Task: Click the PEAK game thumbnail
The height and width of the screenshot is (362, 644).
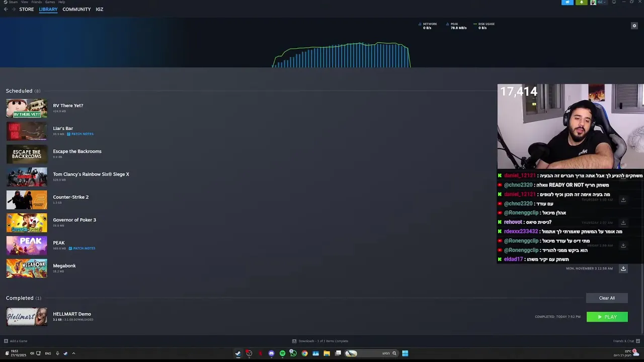Action: coord(27,245)
